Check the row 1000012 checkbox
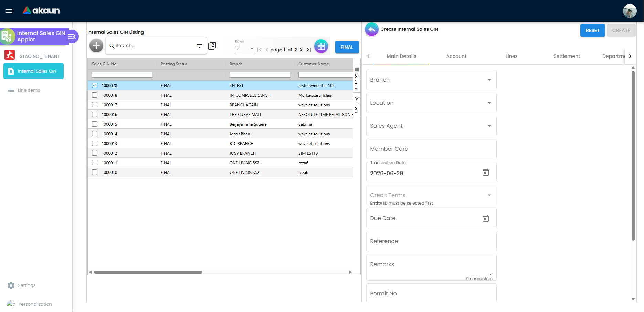Image resolution: width=644 pixels, height=312 pixels. tap(95, 153)
